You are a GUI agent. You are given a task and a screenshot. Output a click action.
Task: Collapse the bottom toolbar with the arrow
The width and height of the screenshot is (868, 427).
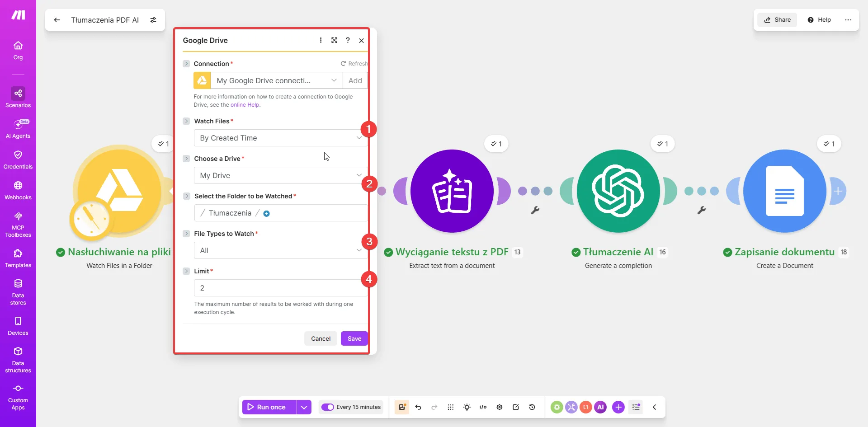pyautogui.click(x=654, y=407)
